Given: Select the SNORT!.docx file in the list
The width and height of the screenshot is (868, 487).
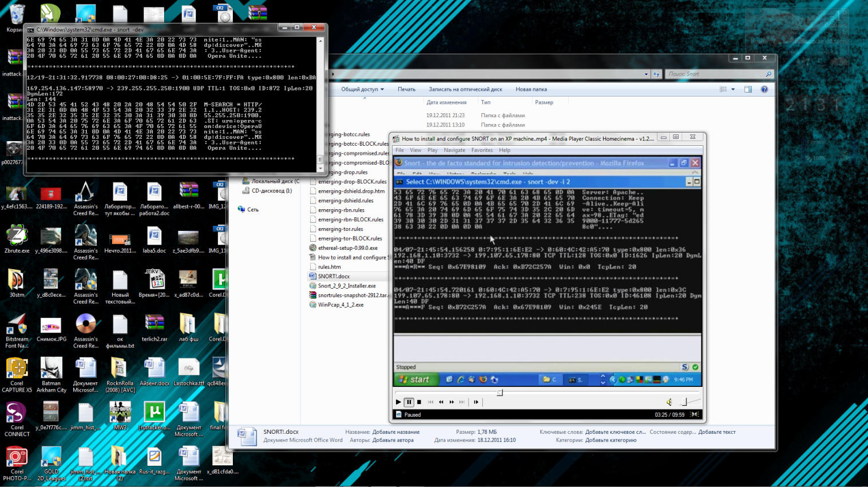Looking at the screenshot, I should tap(334, 276).
